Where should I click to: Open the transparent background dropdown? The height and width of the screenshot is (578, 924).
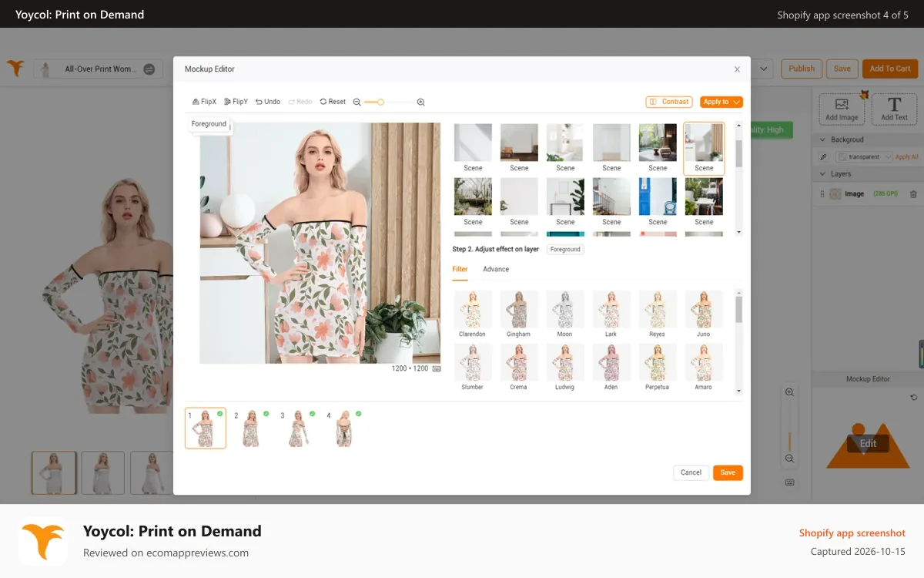tap(864, 157)
